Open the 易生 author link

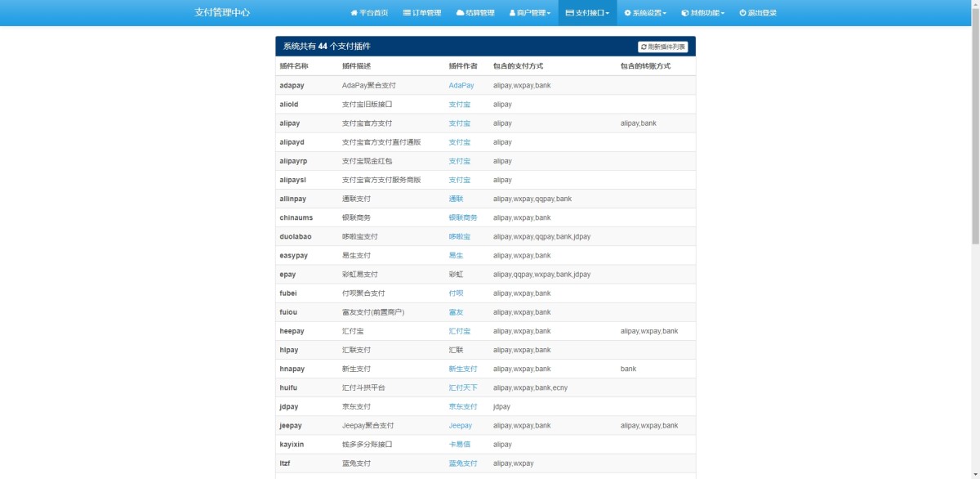[x=456, y=255]
